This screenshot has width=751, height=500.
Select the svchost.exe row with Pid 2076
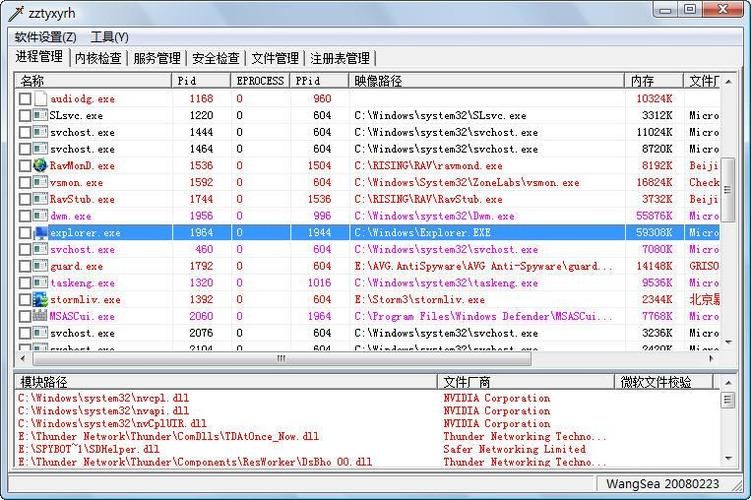coord(367,333)
